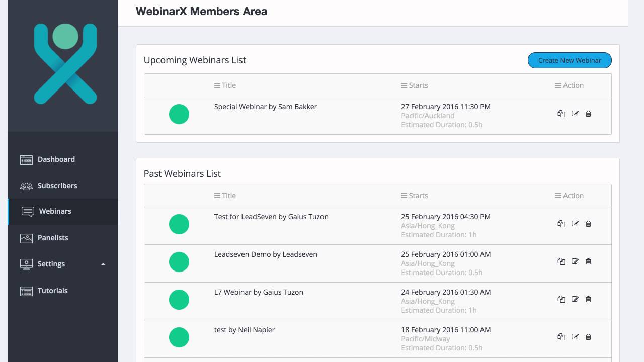Delete the Special Webinar by Sam Bakker entry
This screenshot has height=362, width=644.
(588, 114)
